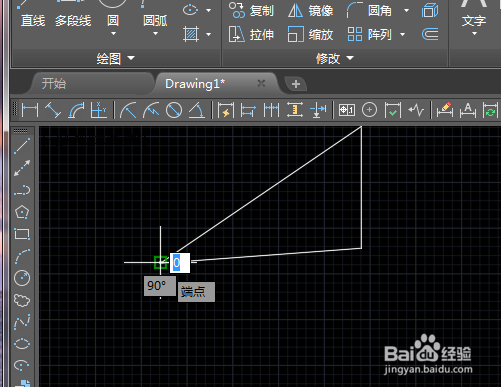The image size is (501, 387).
Task: Click the dynamic input length field showing 0
Action: (x=180, y=263)
